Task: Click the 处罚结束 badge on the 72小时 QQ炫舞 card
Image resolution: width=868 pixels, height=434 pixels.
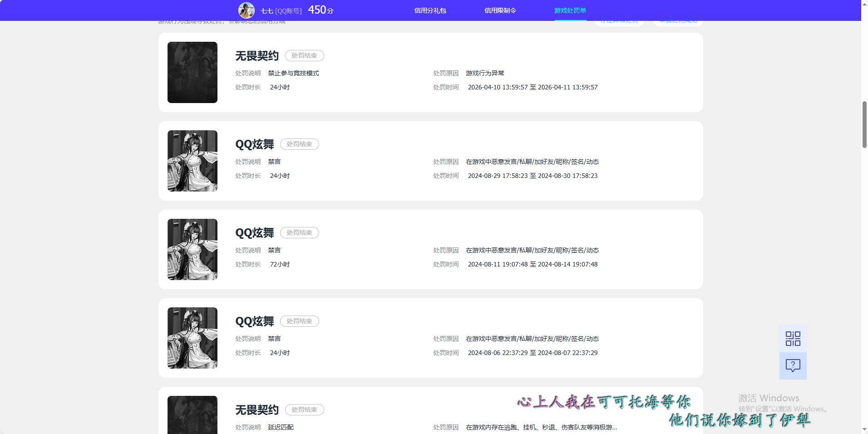Action: (x=299, y=232)
